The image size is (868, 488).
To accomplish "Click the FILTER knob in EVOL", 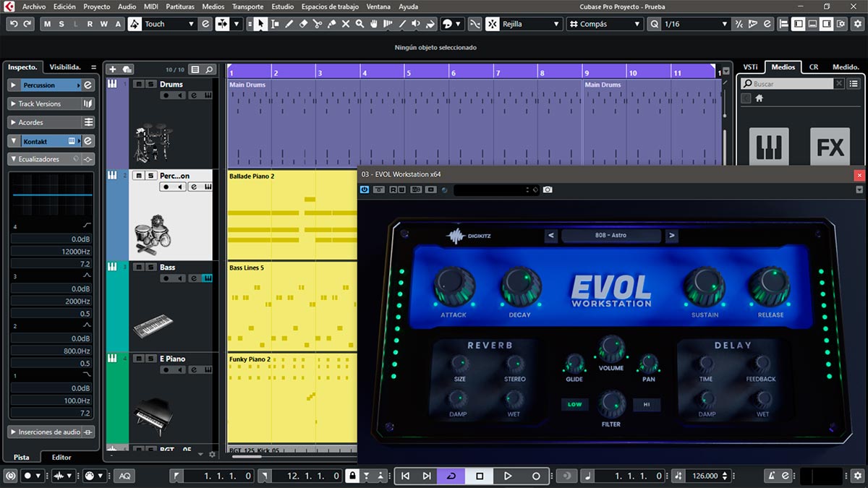I will pos(611,403).
